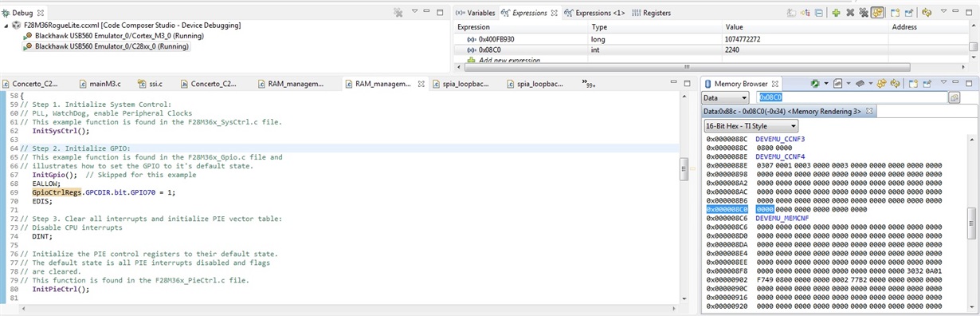Click Show Logical Structure icon in Expressions view
The image size is (980, 316).
tap(806, 13)
